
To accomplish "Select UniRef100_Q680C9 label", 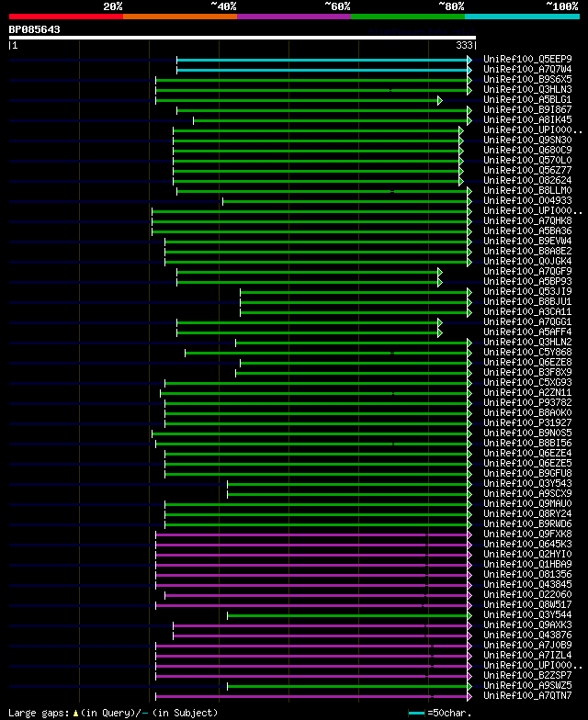I will click(x=527, y=151).
